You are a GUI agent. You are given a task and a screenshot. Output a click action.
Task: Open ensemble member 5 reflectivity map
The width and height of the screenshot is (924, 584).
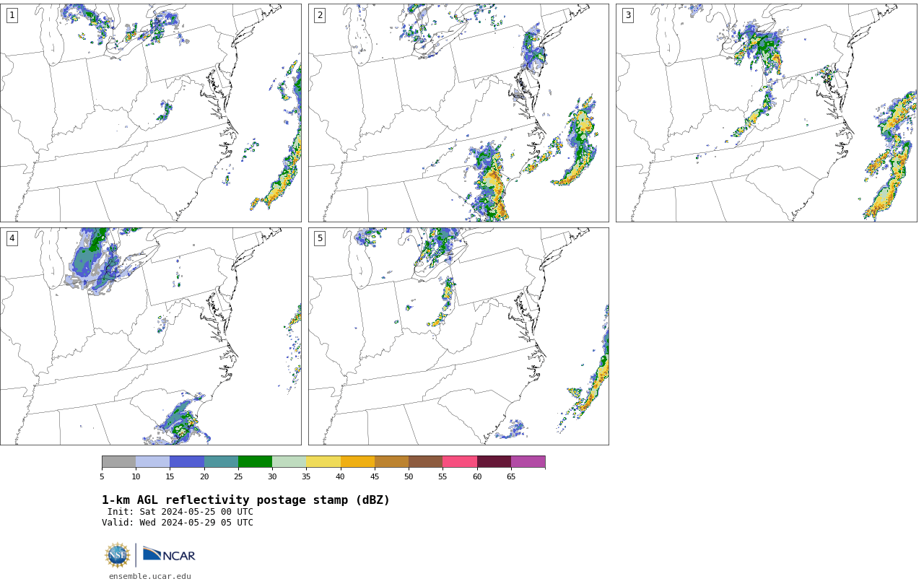[458, 336]
